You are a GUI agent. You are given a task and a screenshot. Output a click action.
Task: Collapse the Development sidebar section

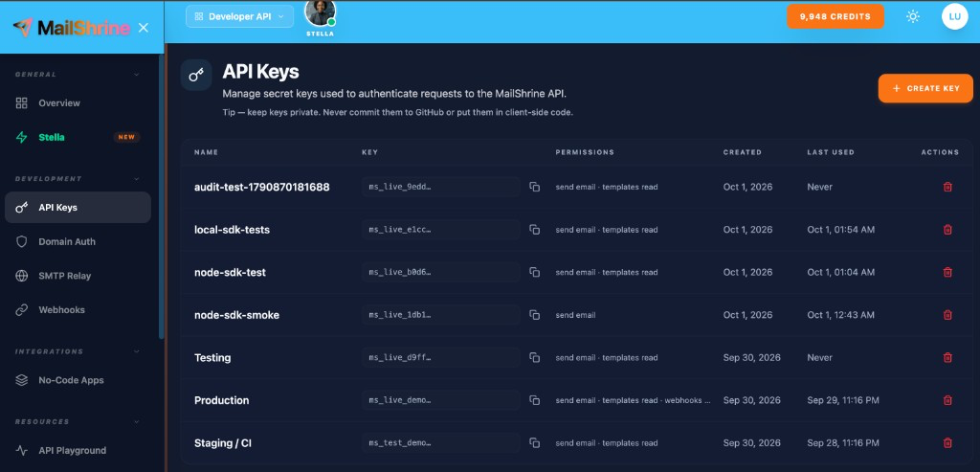[137, 179]
